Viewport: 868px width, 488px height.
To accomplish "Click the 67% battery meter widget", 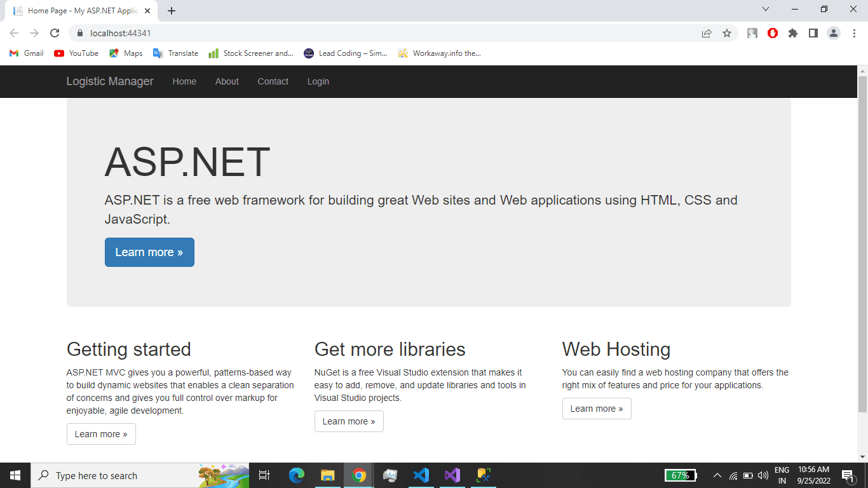I will [x=681, y=475].
